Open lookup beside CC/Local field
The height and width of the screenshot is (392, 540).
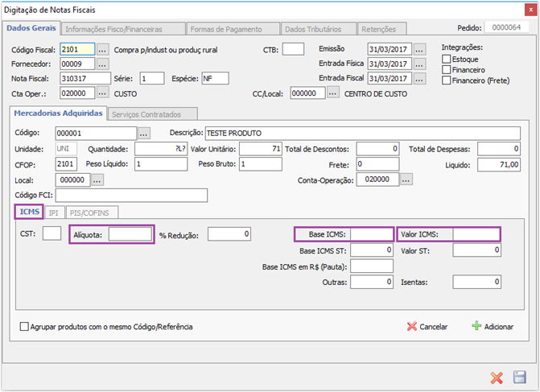tap(332, 93)
